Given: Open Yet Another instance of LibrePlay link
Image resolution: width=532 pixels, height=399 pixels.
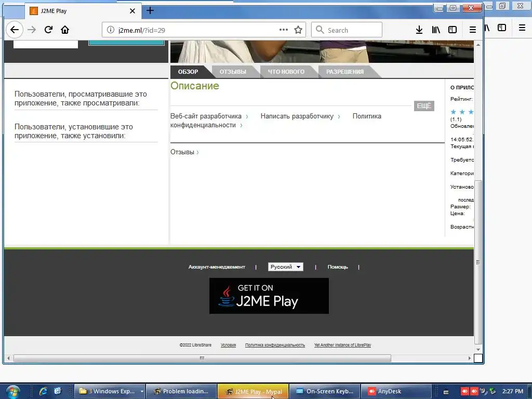Looking at the screenshot, I should tap(342, 345).
